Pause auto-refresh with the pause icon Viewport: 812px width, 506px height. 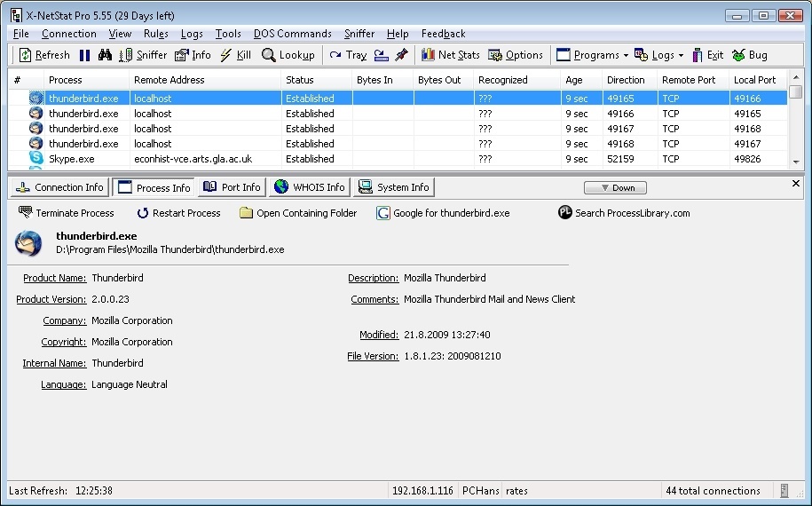click(x=85, y=55)
